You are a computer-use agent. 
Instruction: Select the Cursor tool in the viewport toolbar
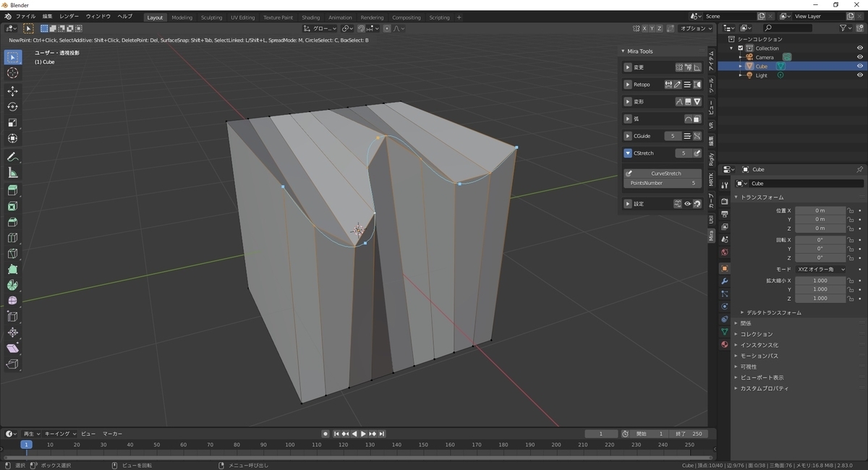(12, 73)
